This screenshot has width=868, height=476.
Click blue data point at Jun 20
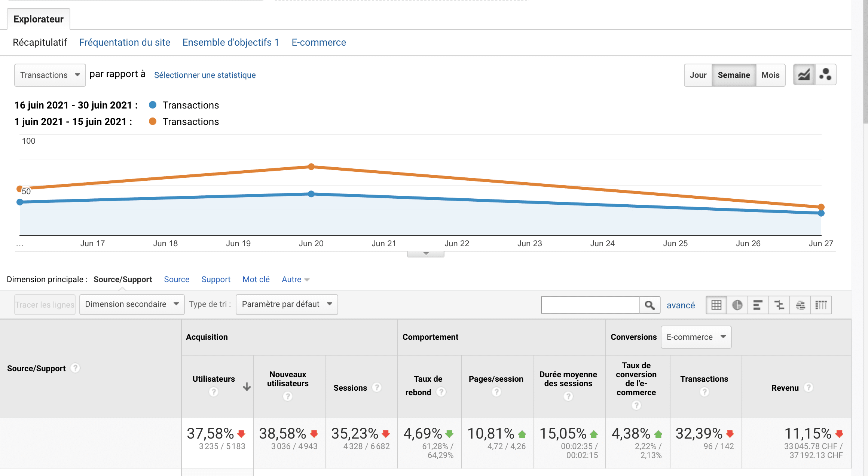click(x=311, y=194)
